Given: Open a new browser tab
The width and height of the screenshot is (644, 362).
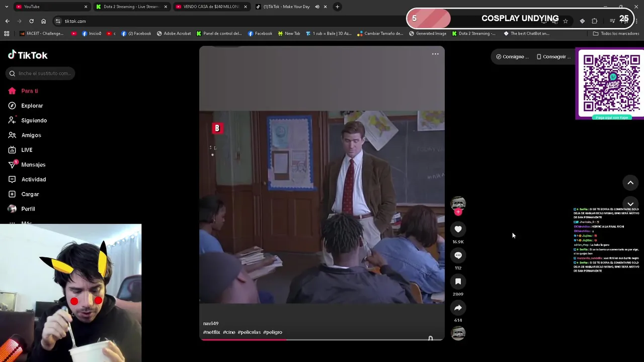Looking at the screenshot, I should pyautogui.click(x=337, y=7).
